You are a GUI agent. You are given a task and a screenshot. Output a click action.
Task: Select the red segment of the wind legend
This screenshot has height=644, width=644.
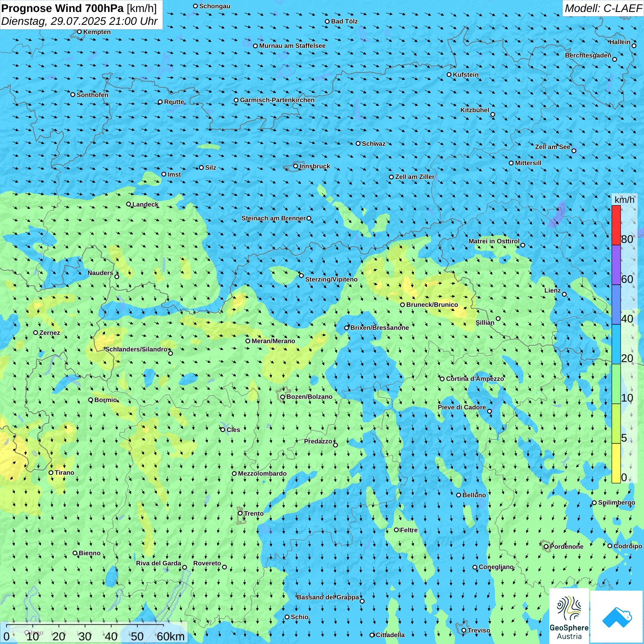point(616,225)
